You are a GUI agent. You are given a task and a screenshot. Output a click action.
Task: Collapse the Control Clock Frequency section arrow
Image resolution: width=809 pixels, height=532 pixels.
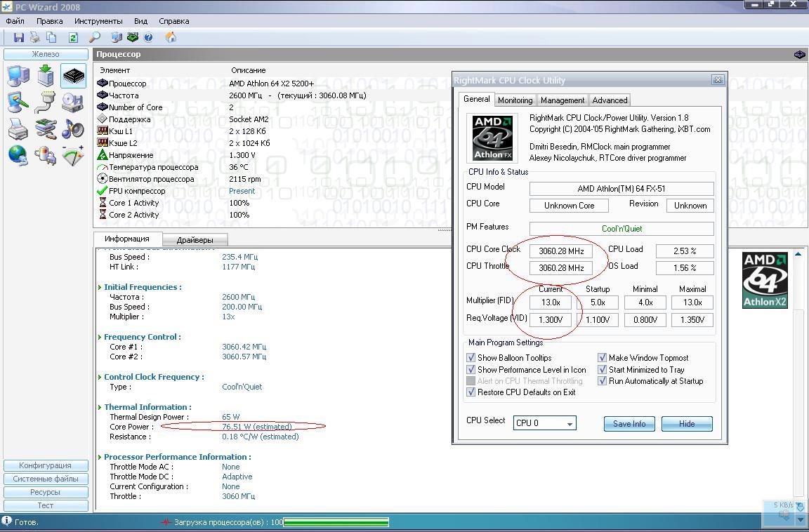[100, 377]
